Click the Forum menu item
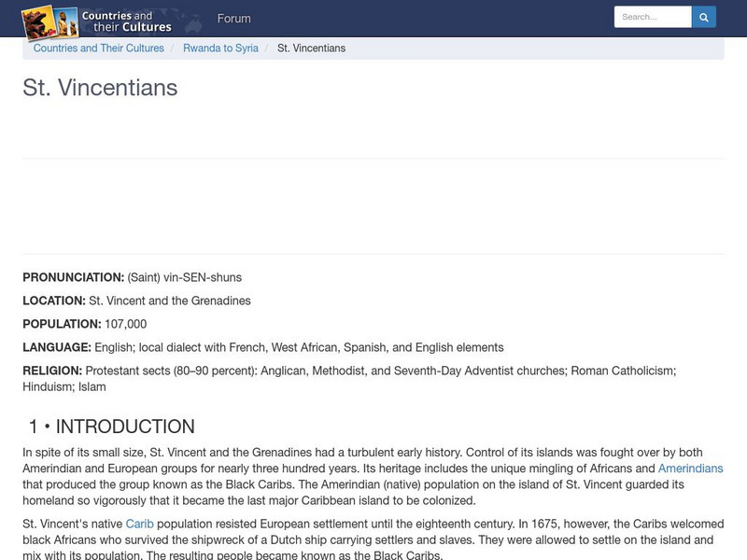 (233, 18)
